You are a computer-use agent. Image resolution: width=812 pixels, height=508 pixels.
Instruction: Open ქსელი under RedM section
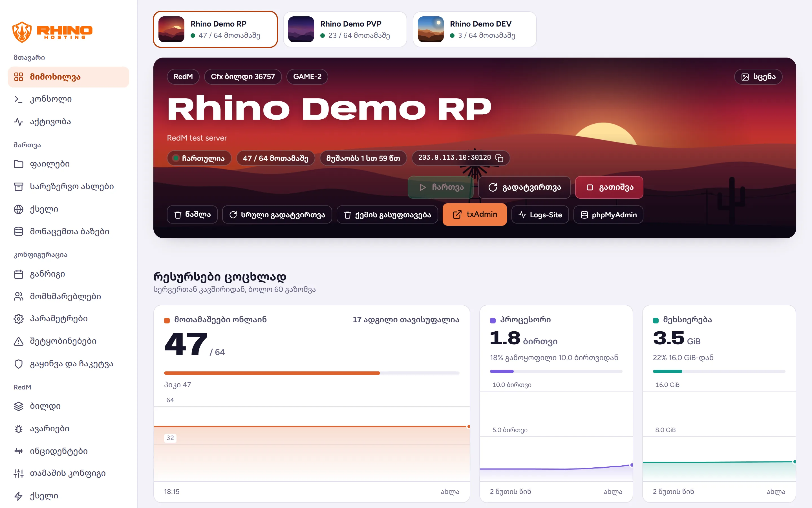[69, 496]
